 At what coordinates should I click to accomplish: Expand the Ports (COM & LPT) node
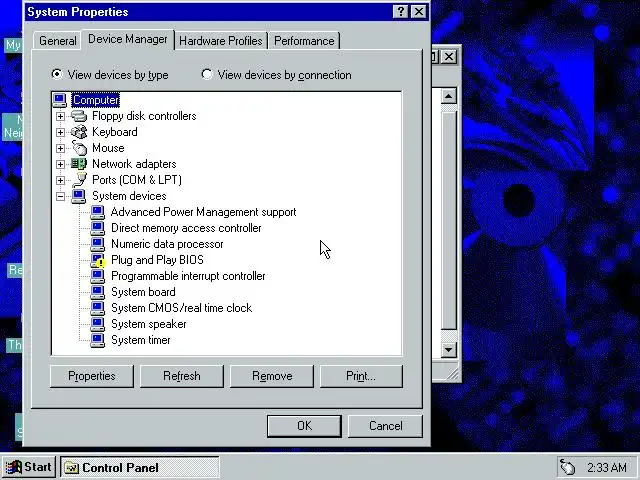(x=60, y=180)
